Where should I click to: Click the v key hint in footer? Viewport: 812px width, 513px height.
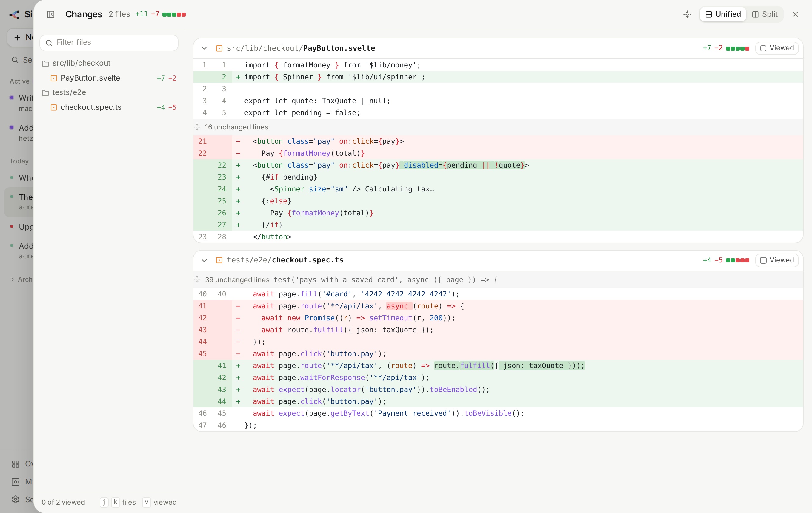pos(146,502)
